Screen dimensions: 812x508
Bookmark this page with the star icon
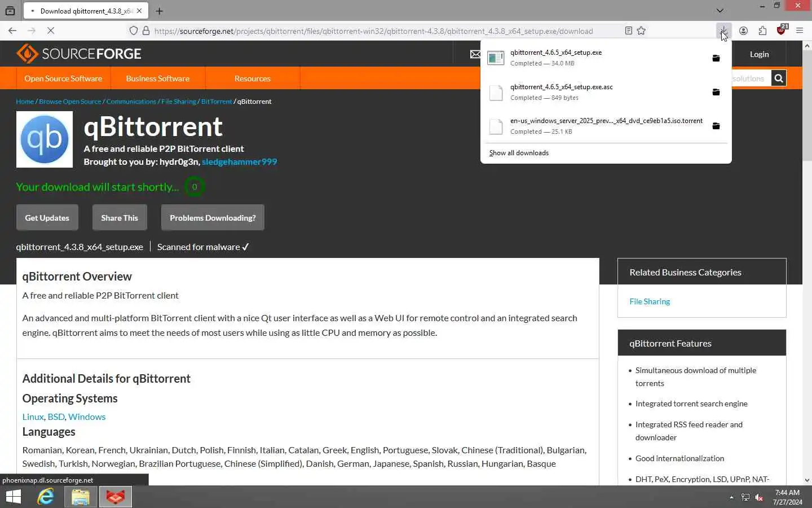[x=641, y=31]
